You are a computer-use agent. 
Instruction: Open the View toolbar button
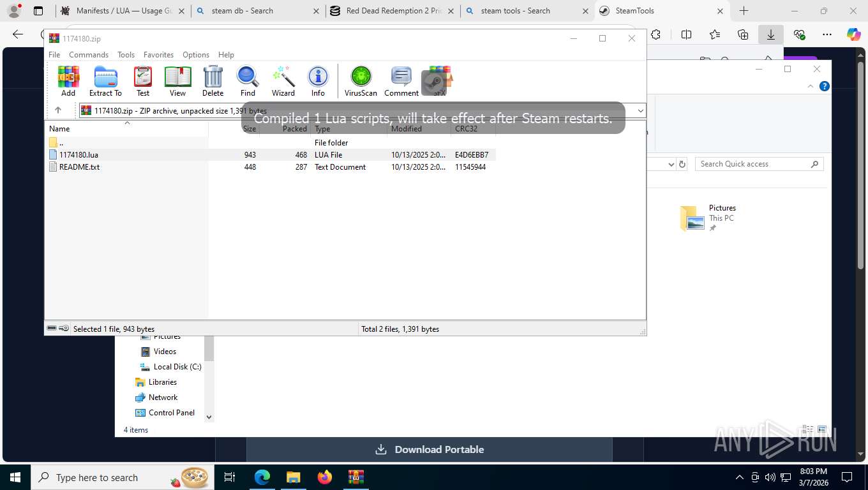point(177,81)
